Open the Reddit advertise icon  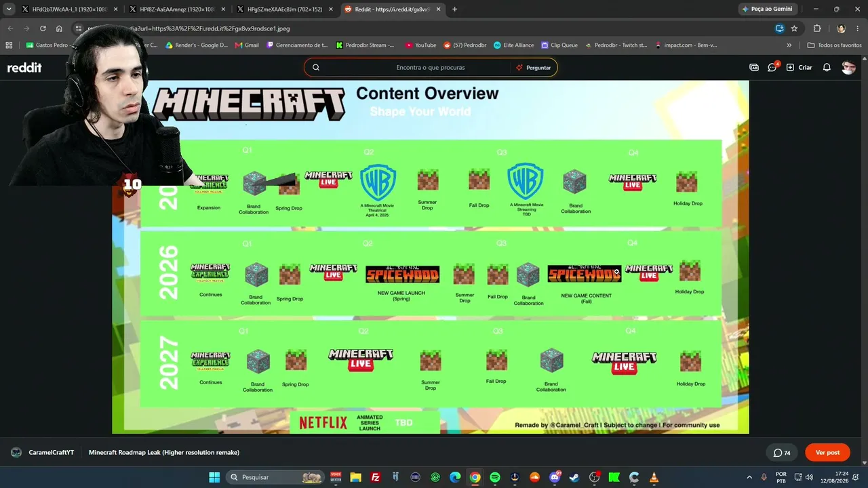(x=754, y=68)
